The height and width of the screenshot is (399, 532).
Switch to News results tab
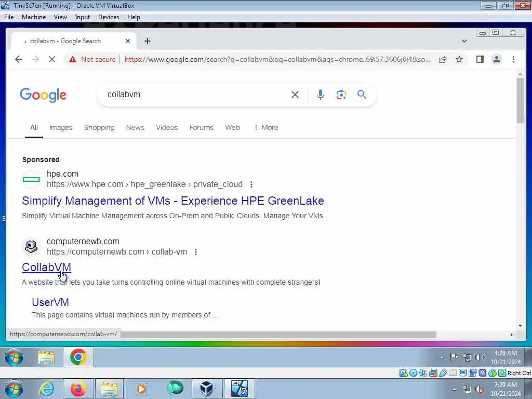tap(135, 128)
